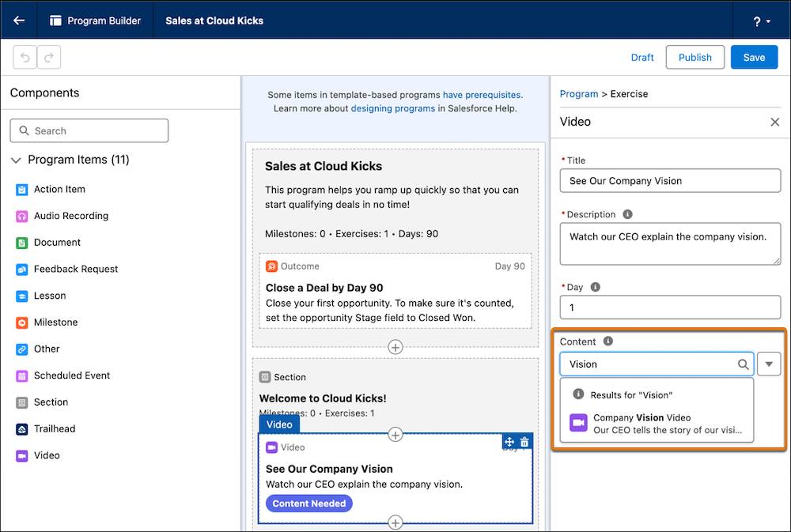Click the Sales at Cloud Kicks header title
The image size is (791, 532).
click(214, 21)
